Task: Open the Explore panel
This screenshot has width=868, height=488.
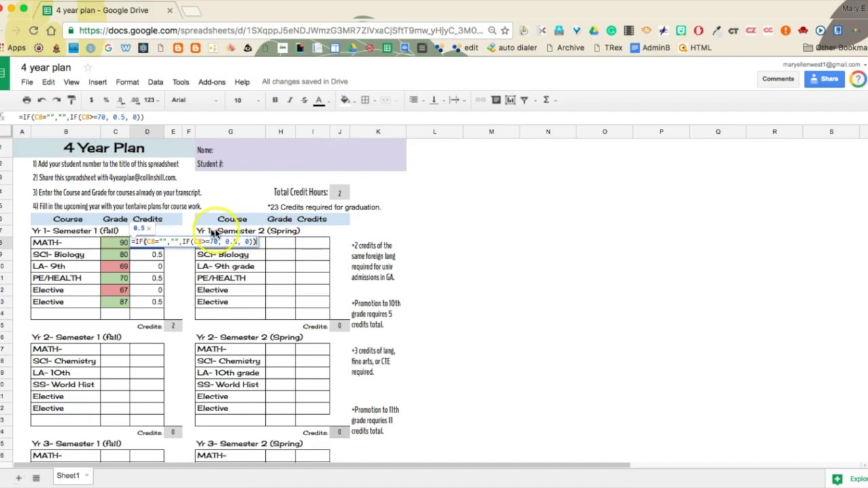Action: coord(849,479)
